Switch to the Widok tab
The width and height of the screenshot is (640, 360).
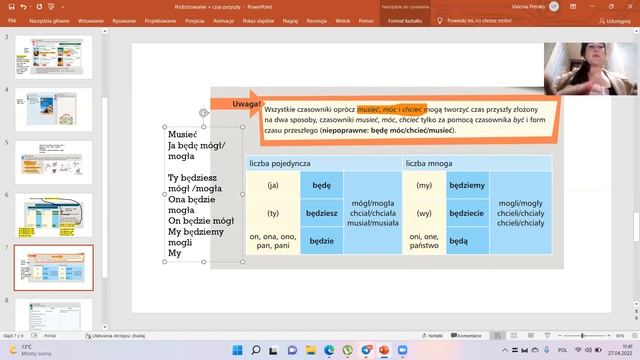tap(343, 20)
